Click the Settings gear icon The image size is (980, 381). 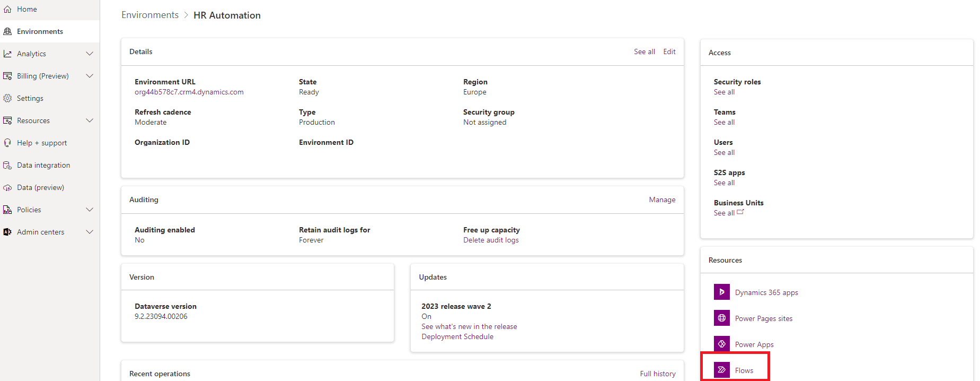tap(7, 98)
